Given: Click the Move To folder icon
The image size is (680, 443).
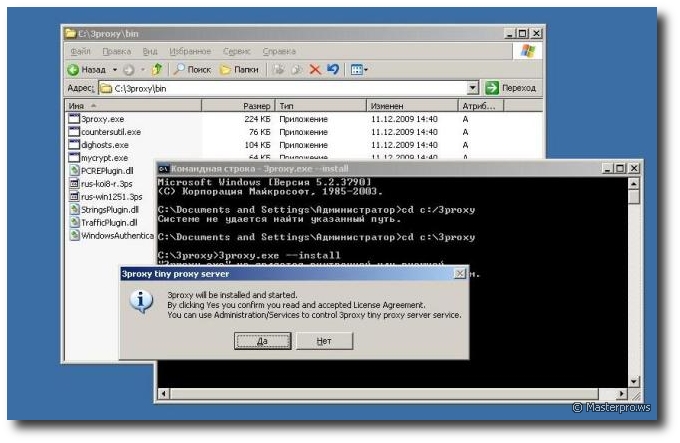Looking at the screenshot, I should point(278,69).
